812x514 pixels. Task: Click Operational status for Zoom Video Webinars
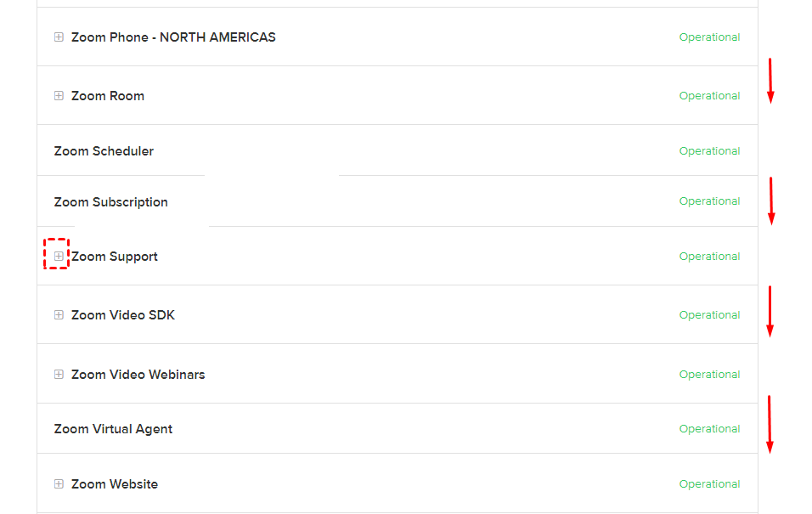pyautogui.click(x=709, y=375)
